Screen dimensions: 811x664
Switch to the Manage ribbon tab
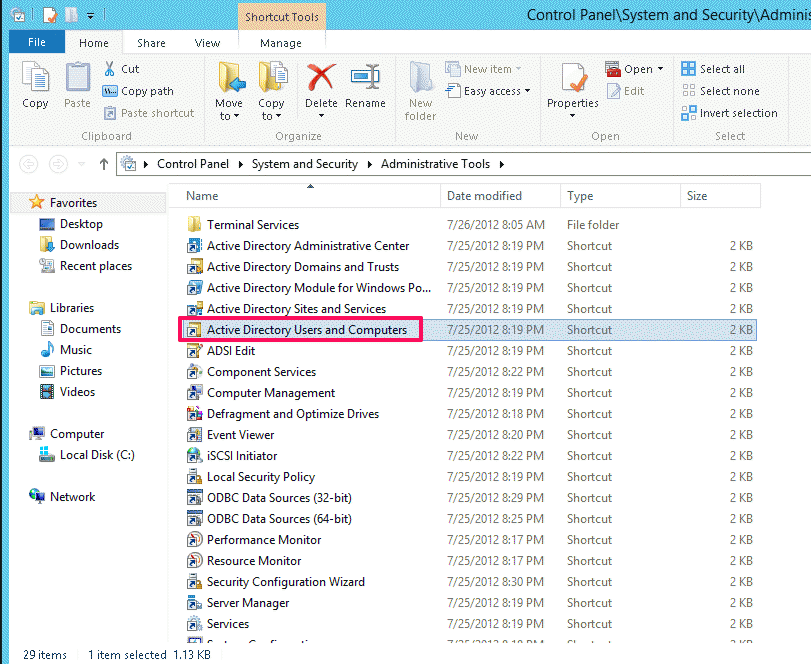click(x=281, y=43)
